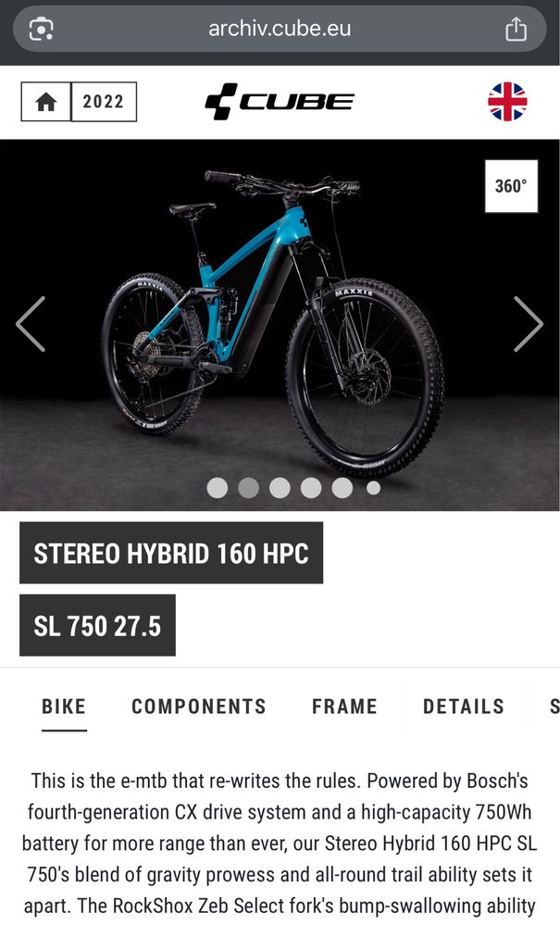560x925 pixels.
Task: Select the fourth carousel dot
Action: click(311, 488)
